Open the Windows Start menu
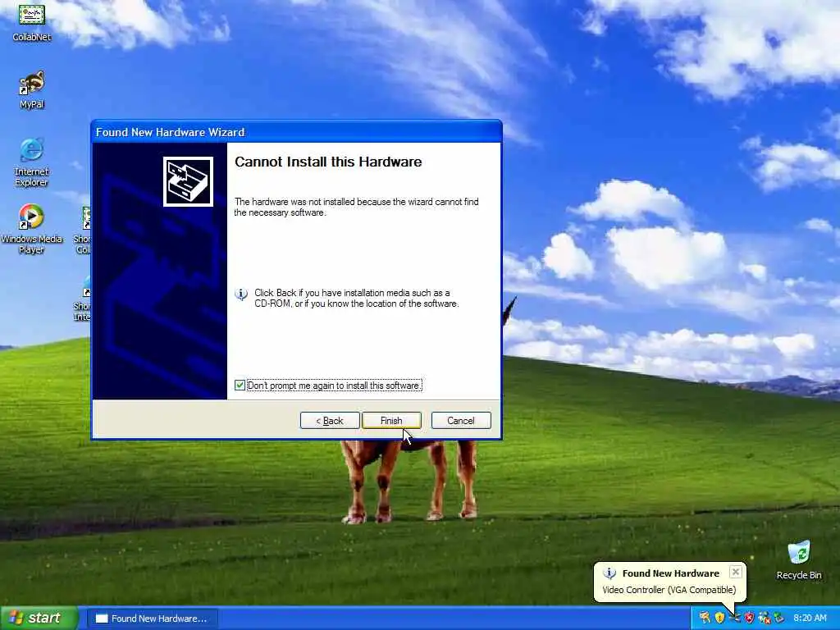This screenshot has height=630, width=840. click(39, 619)
